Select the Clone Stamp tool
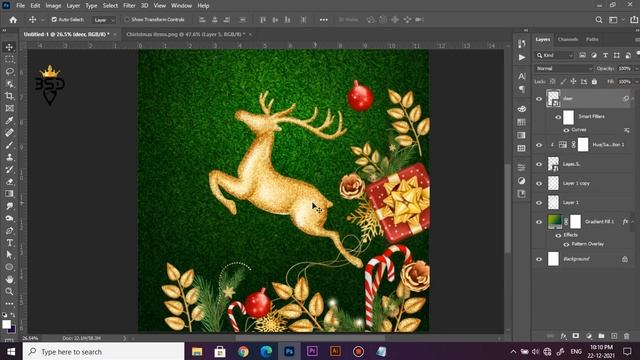 [9, 157]
